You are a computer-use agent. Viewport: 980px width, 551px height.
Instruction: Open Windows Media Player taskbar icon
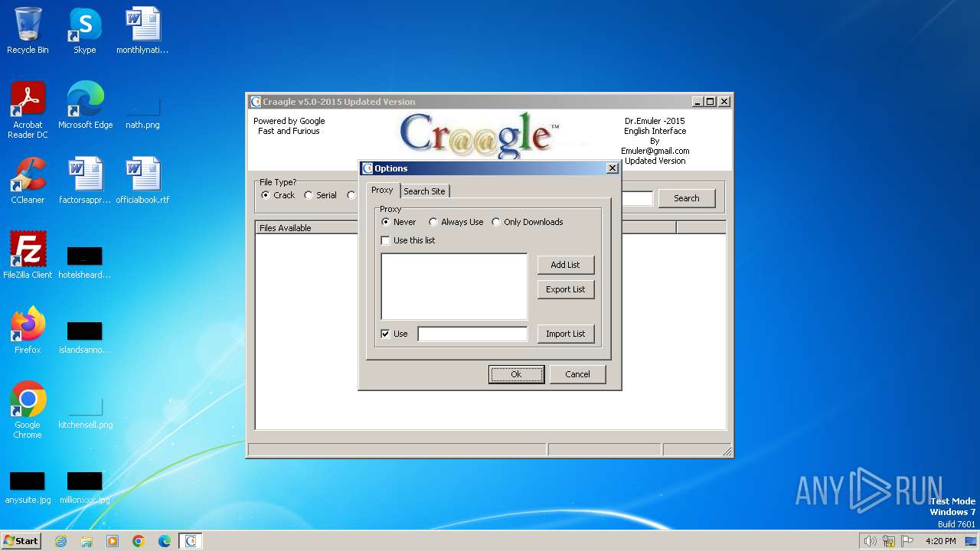[x=113, y=541]
